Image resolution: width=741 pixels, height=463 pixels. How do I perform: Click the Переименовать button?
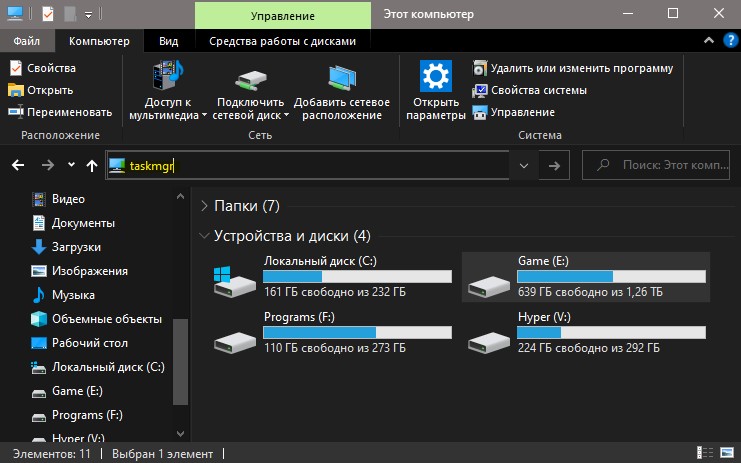coord(60,112)
